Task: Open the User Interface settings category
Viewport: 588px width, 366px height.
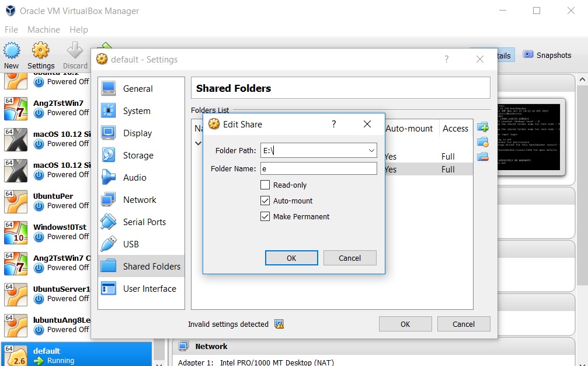Action: pyautogui.click(x=141, y=288)
